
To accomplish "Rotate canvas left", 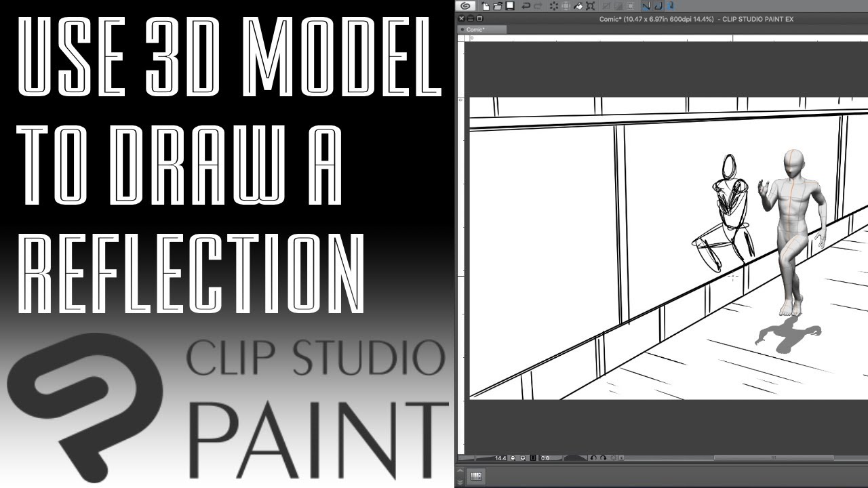I will pyautogui.click(x=593, y=458).
